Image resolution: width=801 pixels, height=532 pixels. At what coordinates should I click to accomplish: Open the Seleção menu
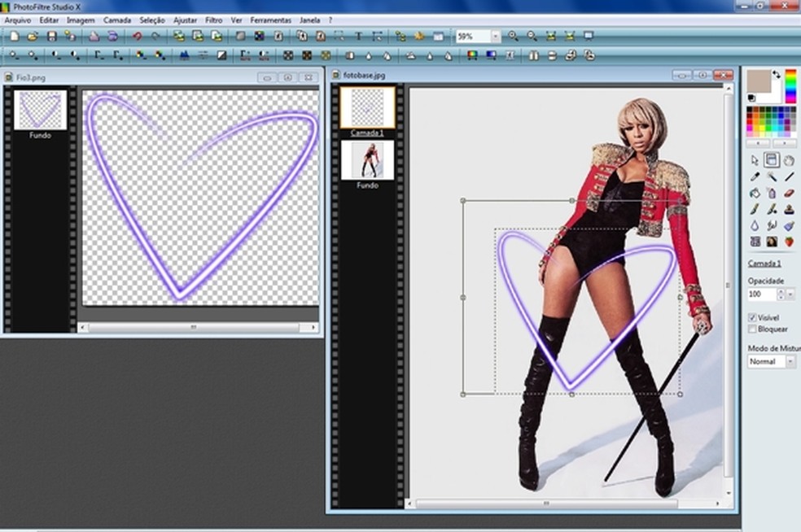[x=152, y=20]
